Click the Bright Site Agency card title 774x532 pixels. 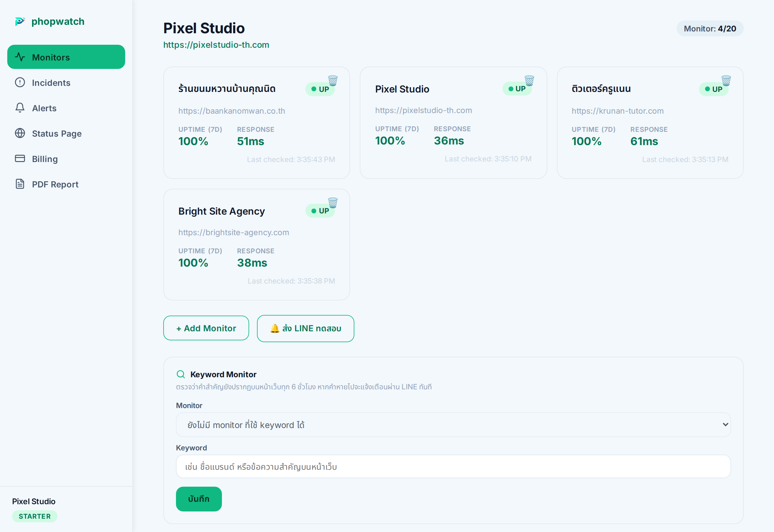tap(221, 211)
